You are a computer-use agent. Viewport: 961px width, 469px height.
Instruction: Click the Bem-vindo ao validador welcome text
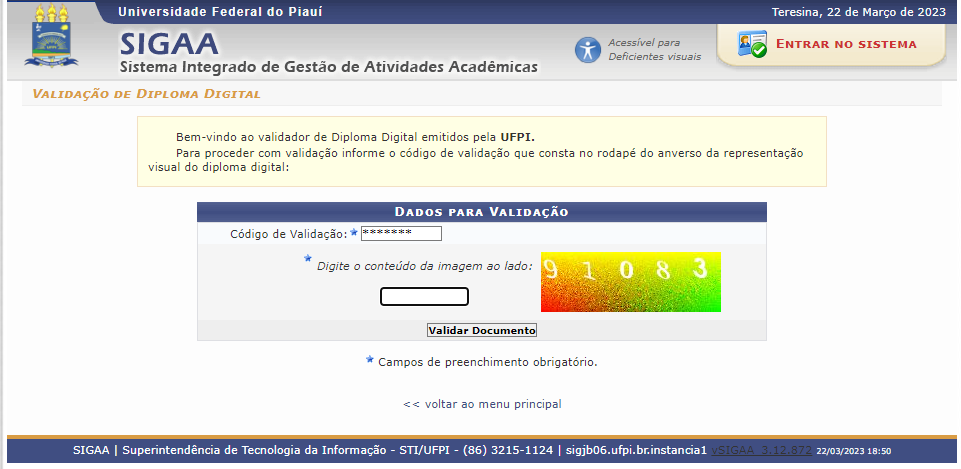[x=356, y=137]
